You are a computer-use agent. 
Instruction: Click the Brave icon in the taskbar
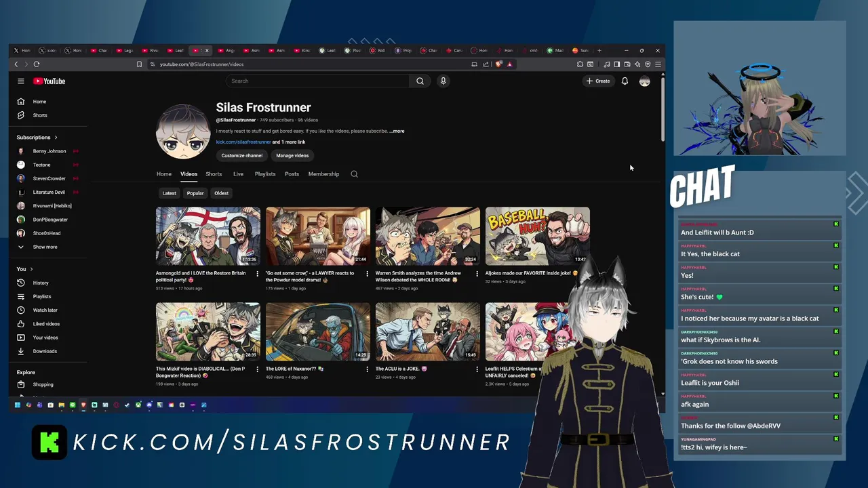[83, 405]
